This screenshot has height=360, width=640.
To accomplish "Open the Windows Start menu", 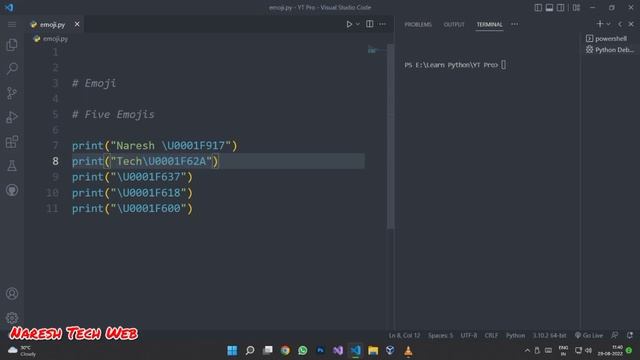I will pyautogui.click(x=232, y=350).
